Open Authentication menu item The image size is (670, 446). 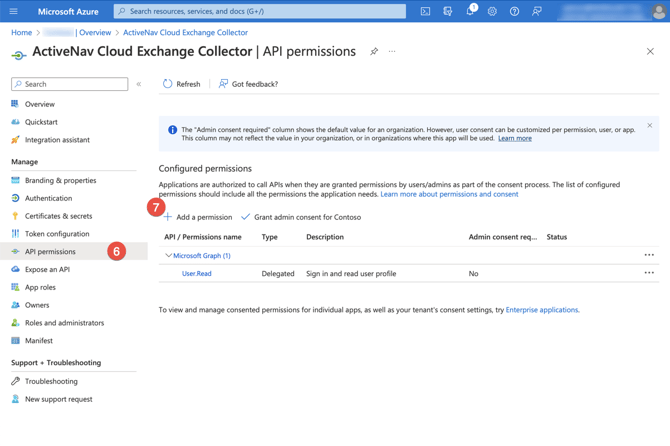click(x=48, y=199)
